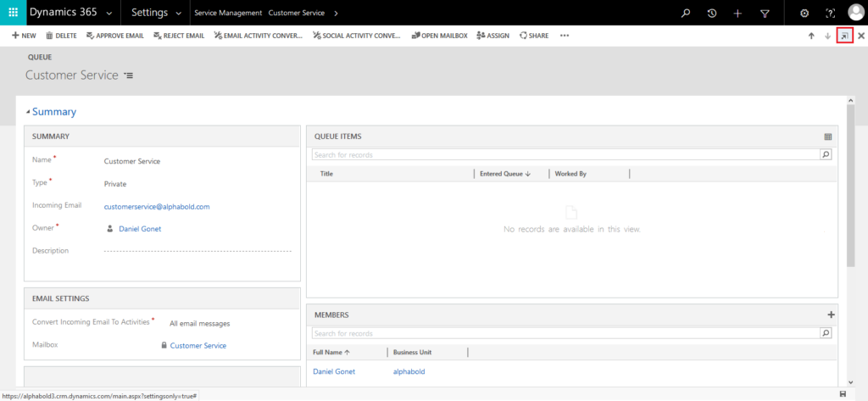The image size is (868, 401).
Task: Click Customer Service in breadcrumb
Action: tap(296, 13)
